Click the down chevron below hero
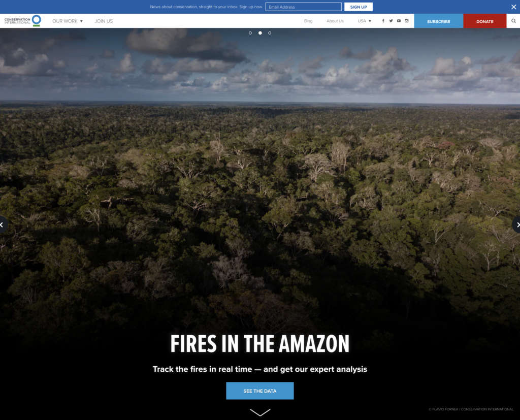The image size is (520, 420). [260, 412]
